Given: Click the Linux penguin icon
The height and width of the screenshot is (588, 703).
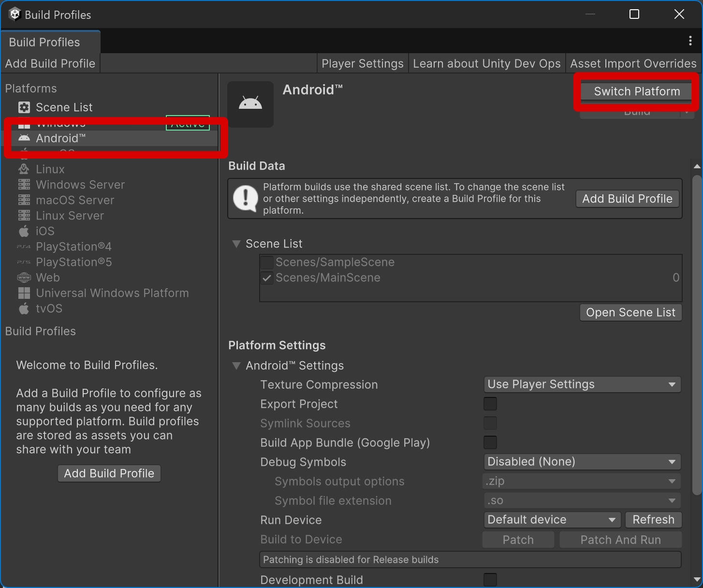Looking at the screenshot, I should pyautogui.click(x=24, y=169).
